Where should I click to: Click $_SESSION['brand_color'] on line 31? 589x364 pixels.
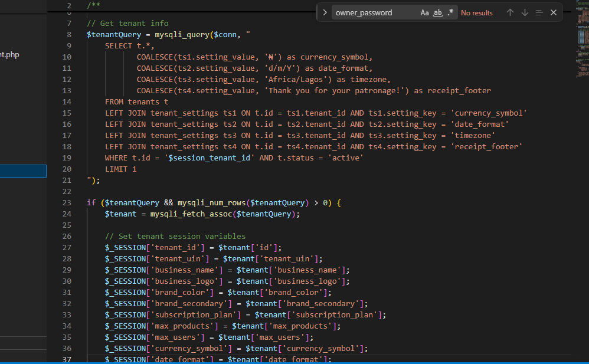tap(159, 292)
